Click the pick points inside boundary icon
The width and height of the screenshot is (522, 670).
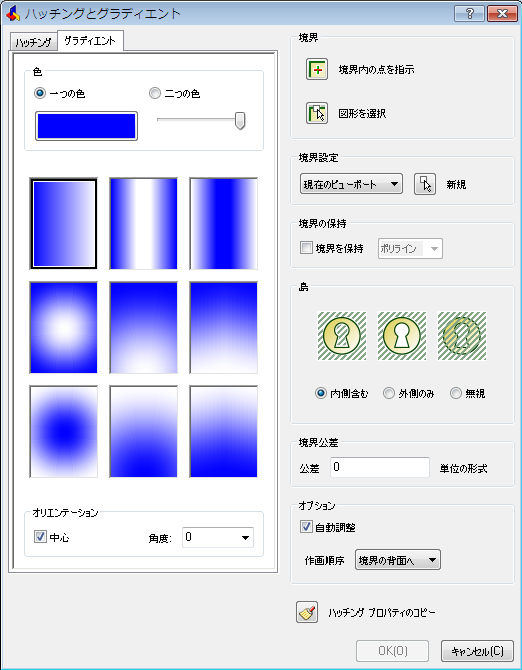317,69
